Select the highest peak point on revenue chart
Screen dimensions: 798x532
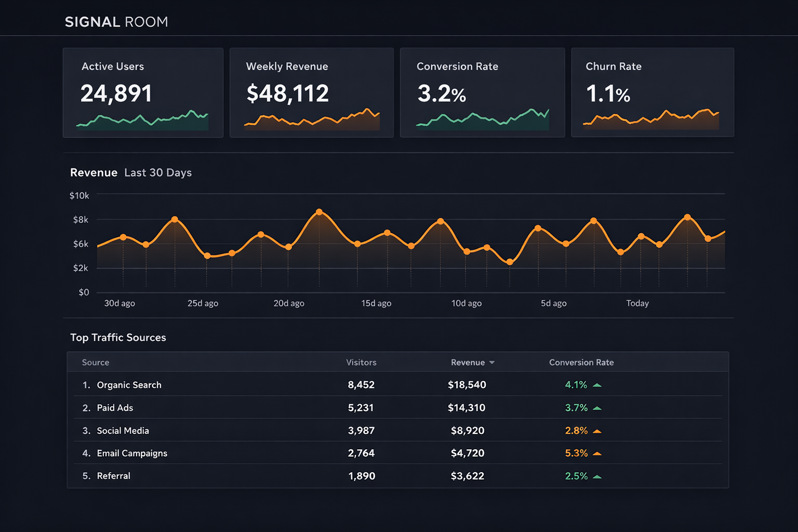point(319,212)
